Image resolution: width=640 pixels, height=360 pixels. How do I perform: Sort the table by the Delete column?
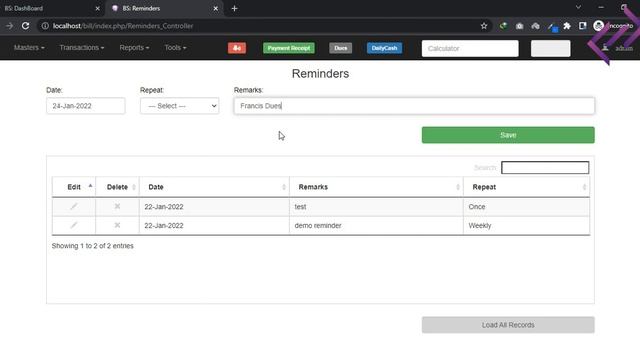[x=117, y=187]
